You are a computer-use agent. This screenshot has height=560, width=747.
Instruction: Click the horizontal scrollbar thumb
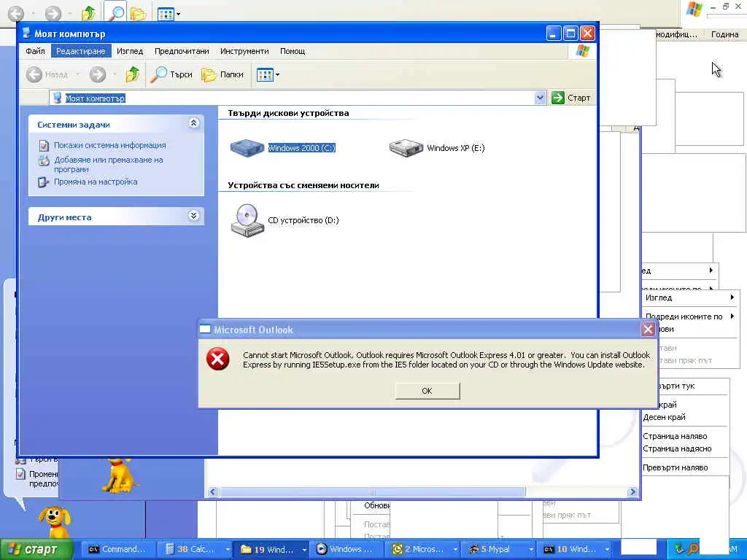pos(373,491)
